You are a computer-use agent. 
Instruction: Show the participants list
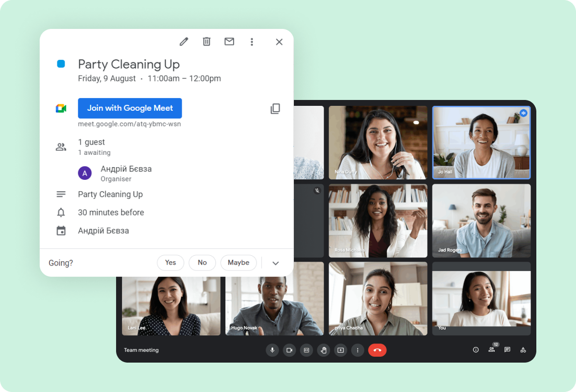pyautogui.click(x=491, y=350)
